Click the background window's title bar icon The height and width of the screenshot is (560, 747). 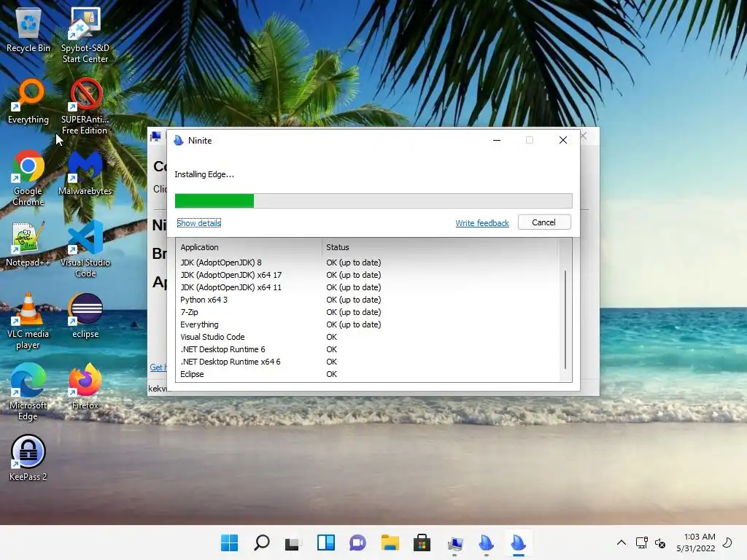pyautogui.click(x=156, y=137)
